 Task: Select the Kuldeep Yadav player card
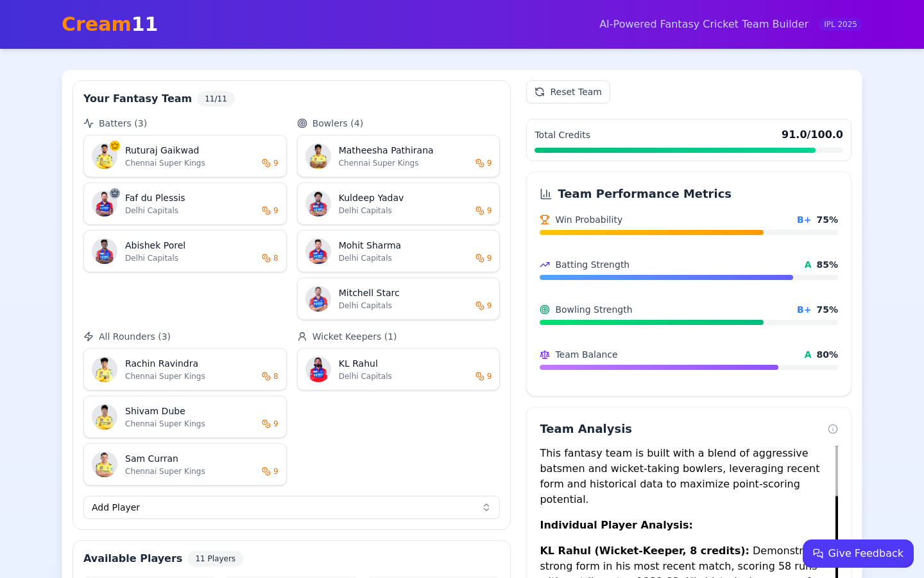[398, 204]
